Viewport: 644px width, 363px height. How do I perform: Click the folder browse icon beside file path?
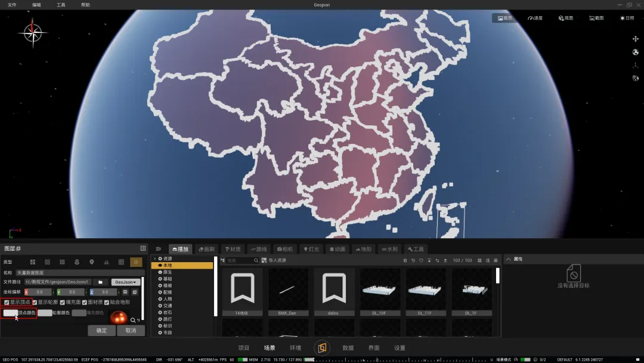[x=100, y=282]
